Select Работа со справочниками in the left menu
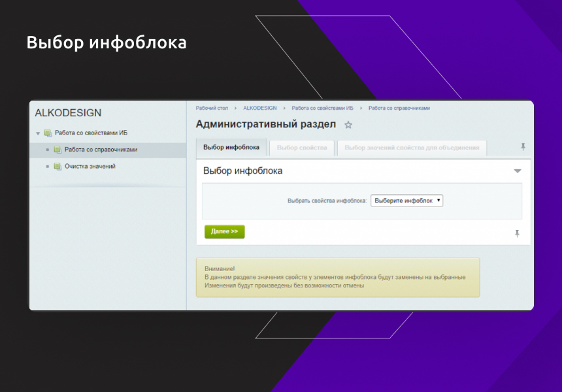This screenshot has width=562, height=392. 101,150
